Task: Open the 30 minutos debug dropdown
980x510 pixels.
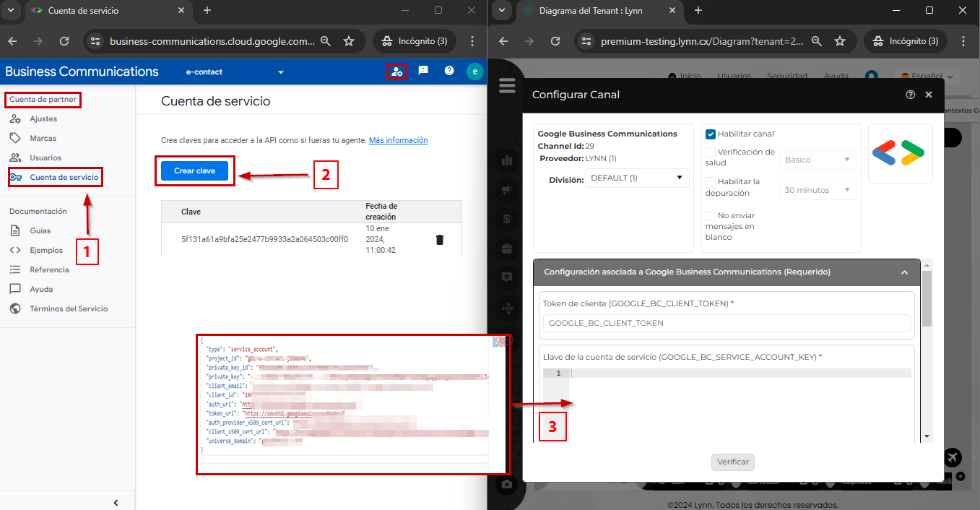Action: point(818,190)
